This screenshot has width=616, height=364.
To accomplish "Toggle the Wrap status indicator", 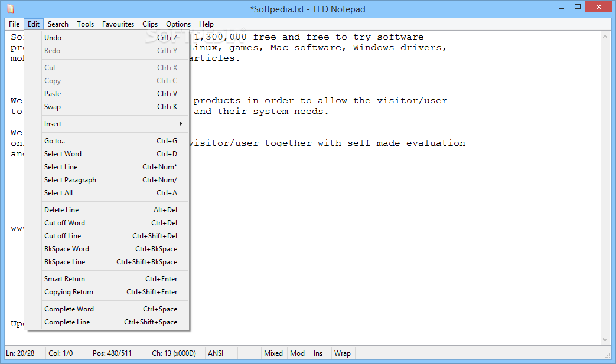I will (343, 353).
